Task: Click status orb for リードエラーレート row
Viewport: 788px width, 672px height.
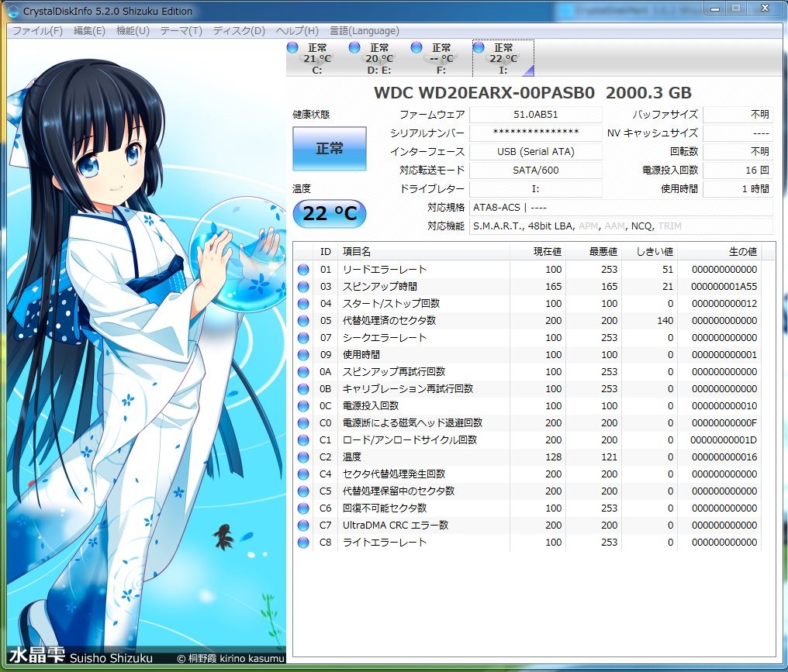Action: click(x=303, y=270)
